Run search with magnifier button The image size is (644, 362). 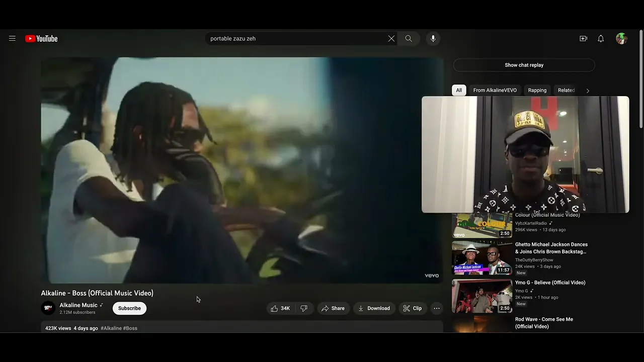tap(409, 39)
